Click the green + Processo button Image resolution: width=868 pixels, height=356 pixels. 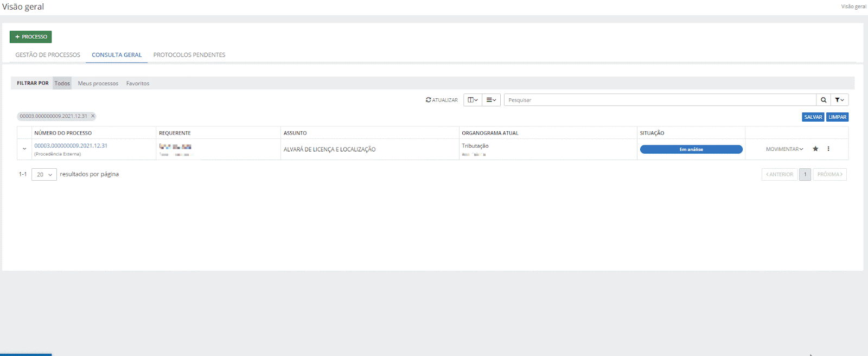point(31,37)
